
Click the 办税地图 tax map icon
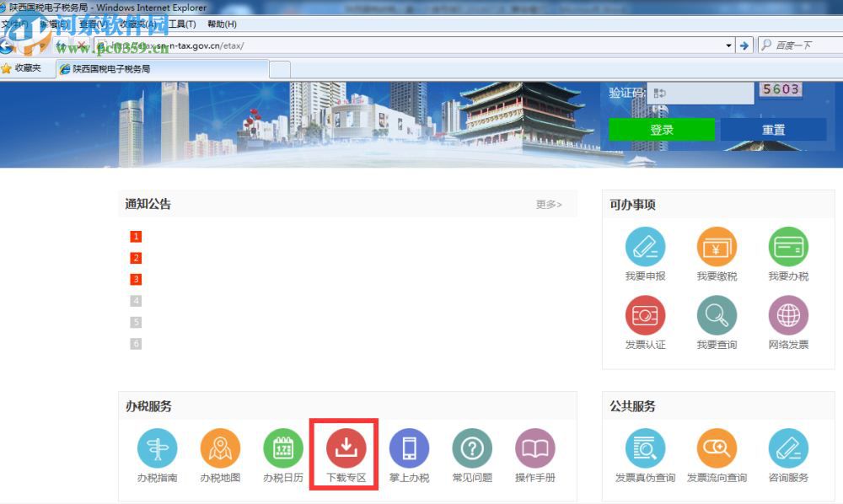pyautogui.click(x=219, y=448)
